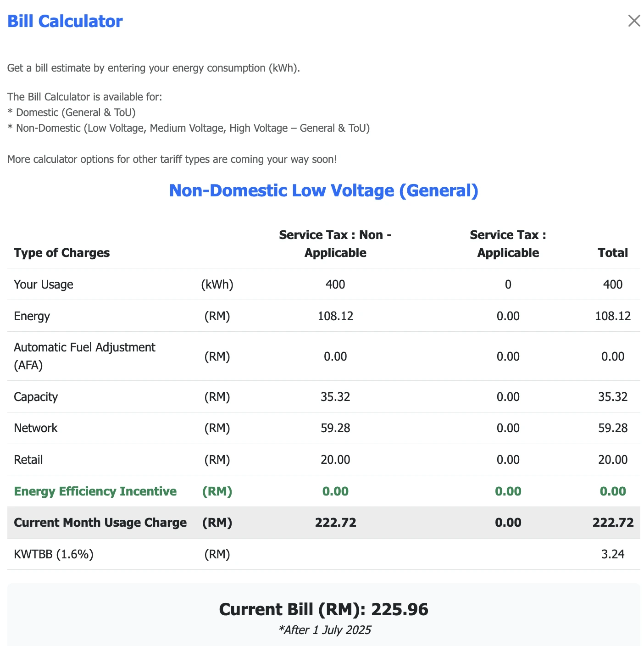Select the Current Month Usage Charge label
Screen dimensions: 644x646
100,523
